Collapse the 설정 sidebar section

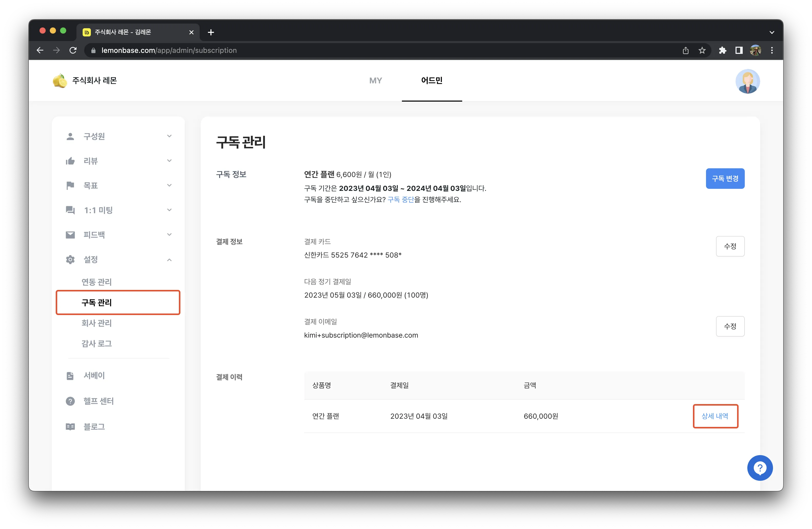[118, 260]
